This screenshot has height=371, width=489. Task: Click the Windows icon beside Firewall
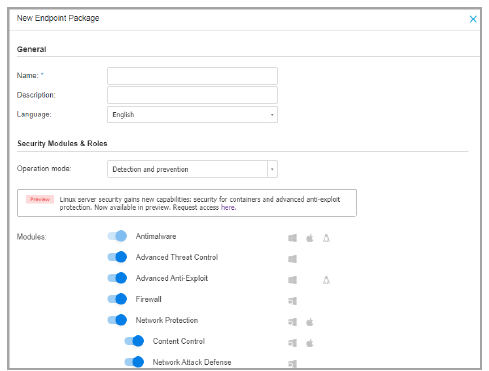point(292,301)
